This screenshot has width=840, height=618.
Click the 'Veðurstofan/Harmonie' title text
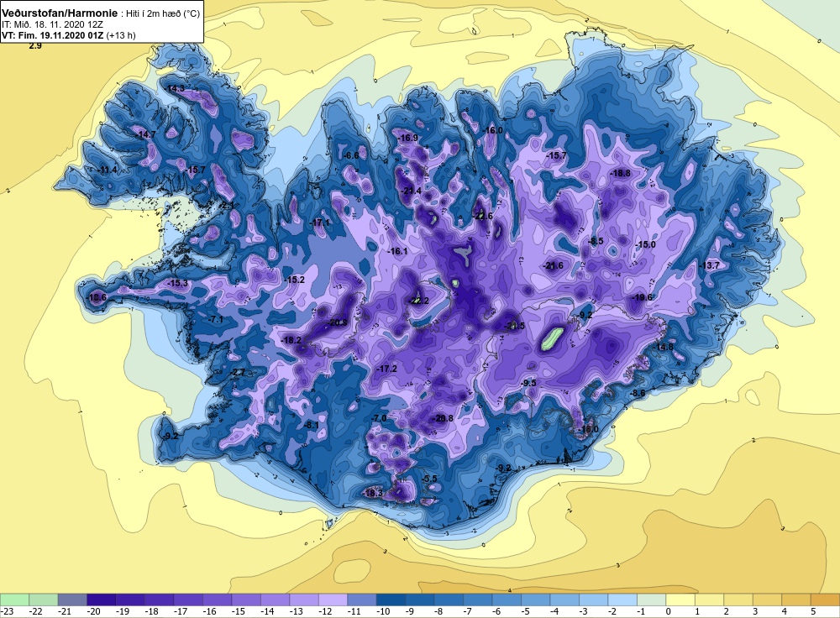[x=59, y=13]
